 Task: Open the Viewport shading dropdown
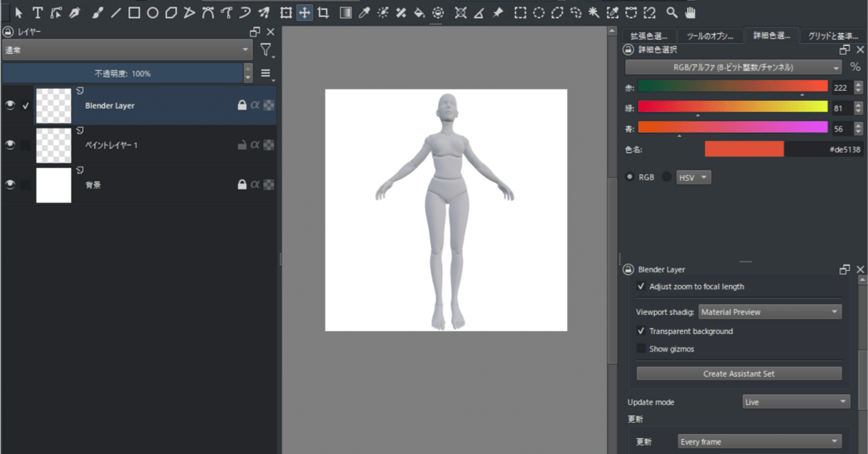tap(770, 311)
